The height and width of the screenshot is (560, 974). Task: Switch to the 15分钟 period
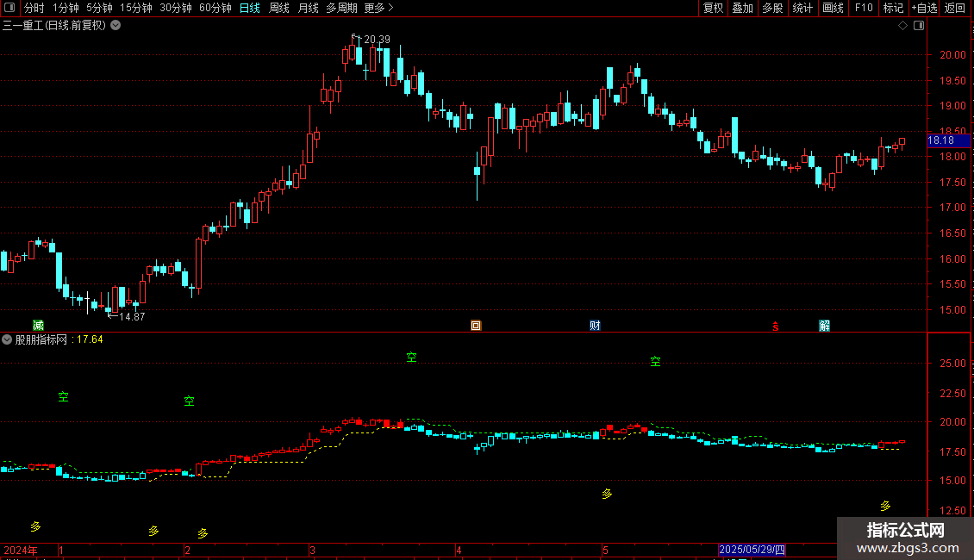click(136, 8)
